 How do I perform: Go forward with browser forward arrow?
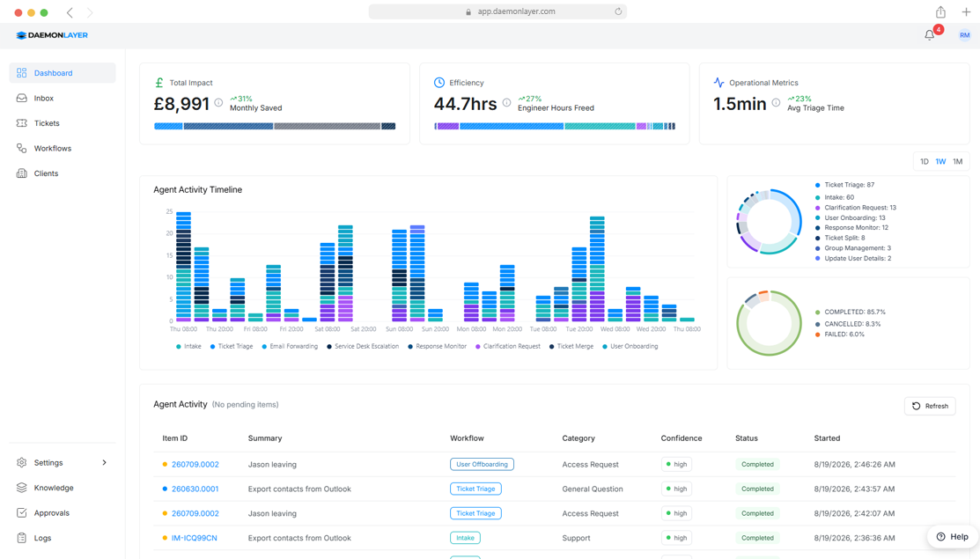pyautogui.click(x=90, y=12)
